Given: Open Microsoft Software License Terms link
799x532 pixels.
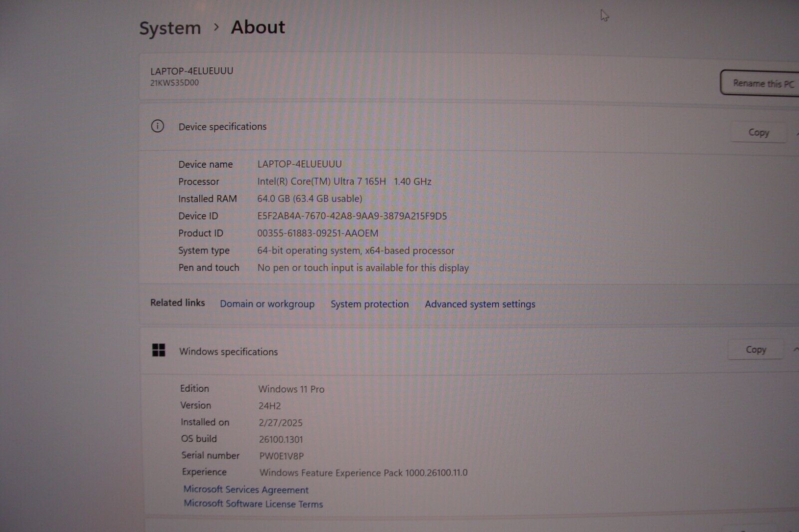Looking at the screenshot, I should pyautogui.click(x=253, y=504).
